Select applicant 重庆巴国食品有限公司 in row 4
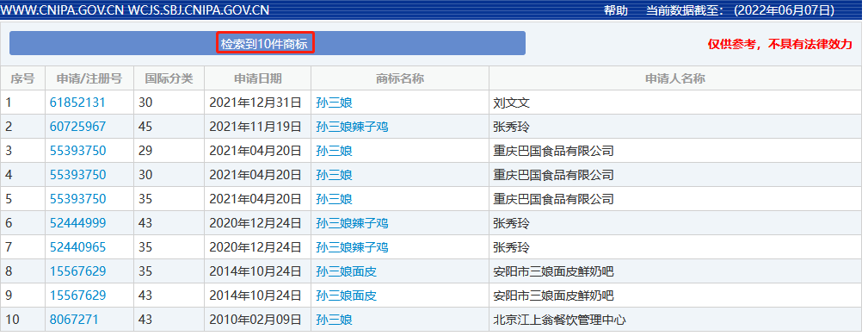This screenshot has height=336, width=868. pos(553,175)
